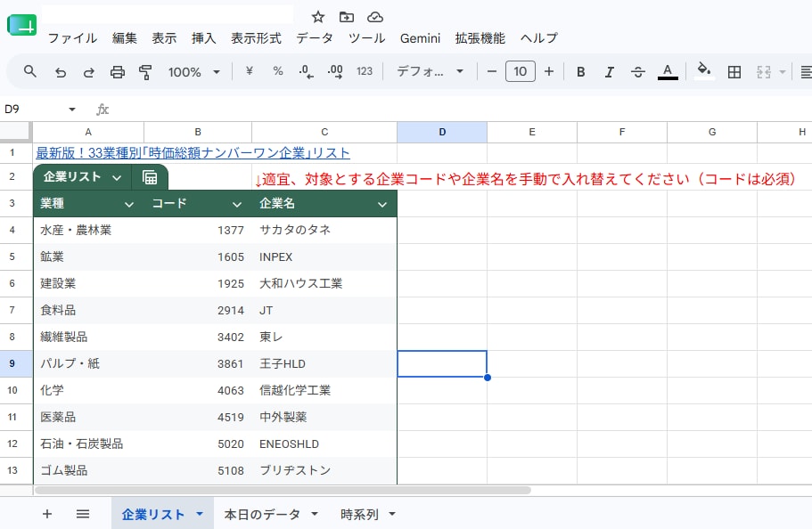Redo the last undone action
This screenshot has width=812, height=529.
[x=88, y=72]
